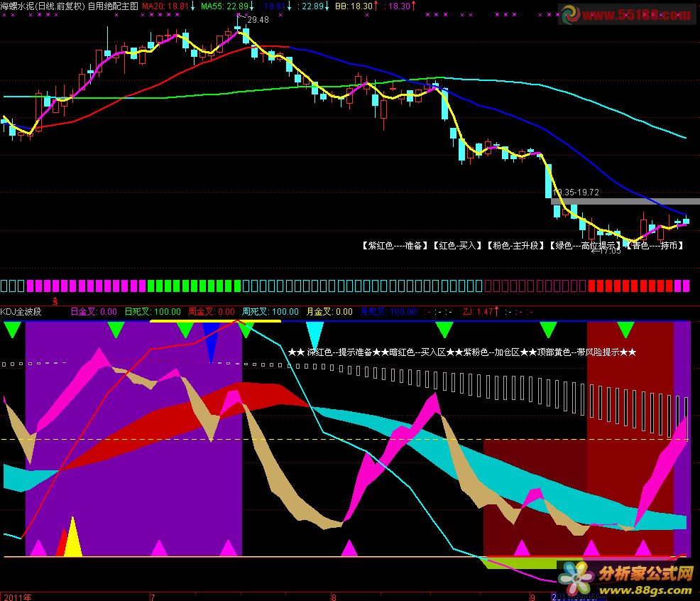700x601 pixels.
Task: Click the ZJ: 1.47 value
Action: tap(478, 311)
